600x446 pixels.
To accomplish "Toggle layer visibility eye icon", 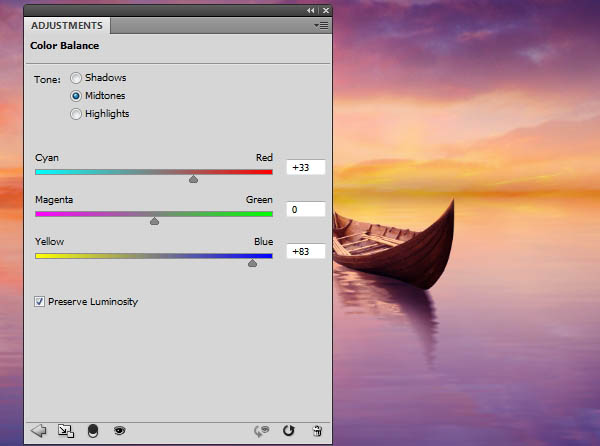I will click(119, 431).
